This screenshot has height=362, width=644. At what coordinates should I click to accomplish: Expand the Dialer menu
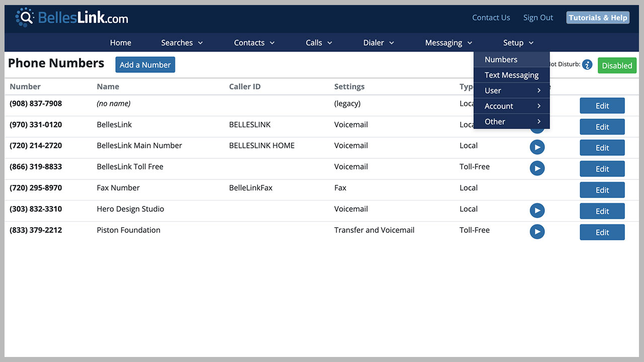click(378, 43)
